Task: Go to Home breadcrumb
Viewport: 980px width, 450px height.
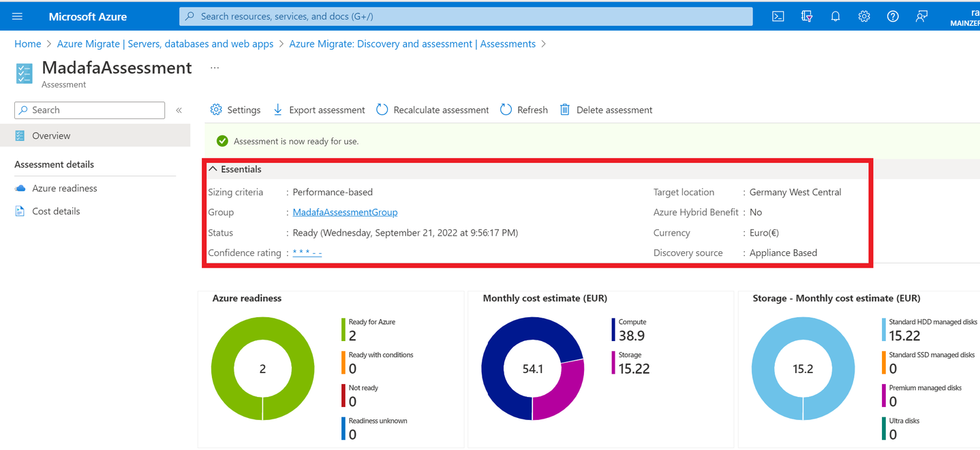Action: 28,44
